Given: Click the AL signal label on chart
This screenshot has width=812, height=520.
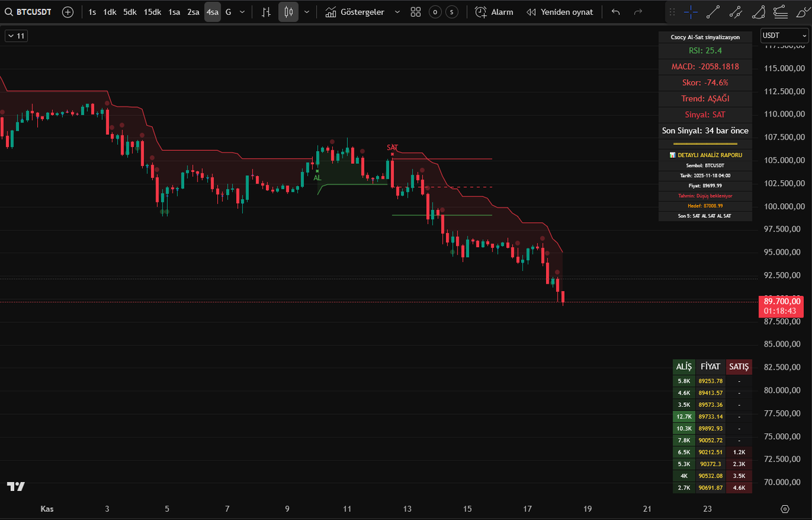Looking at the screenshot, I should [x=317, y=177].
